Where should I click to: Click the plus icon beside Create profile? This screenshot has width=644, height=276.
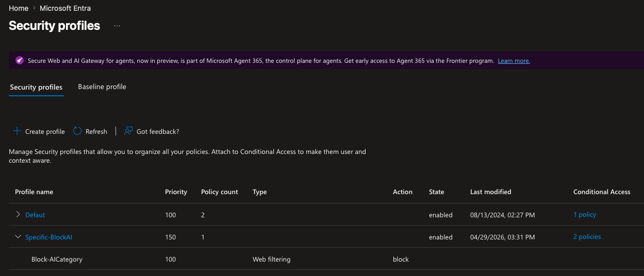(17, 131)
